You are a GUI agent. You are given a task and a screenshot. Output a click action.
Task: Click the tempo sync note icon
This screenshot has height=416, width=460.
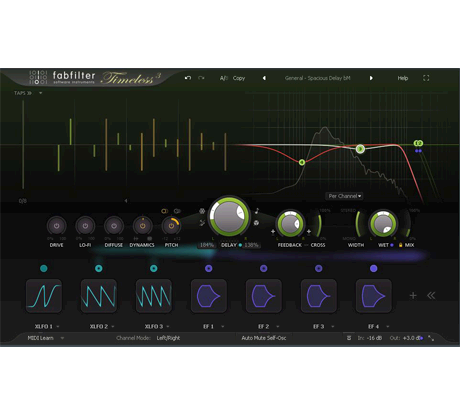click(257, 211)
